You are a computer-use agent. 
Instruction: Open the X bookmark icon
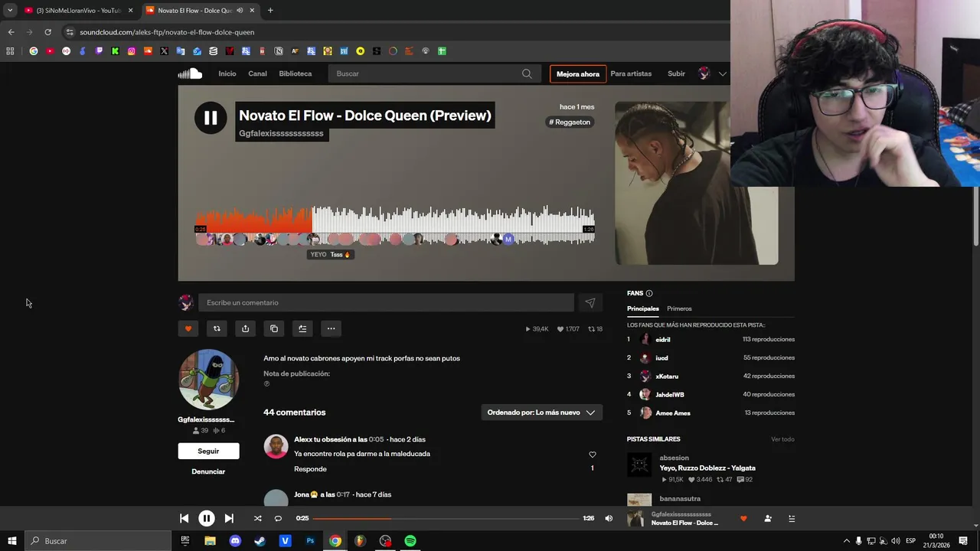tap(164, 51)
